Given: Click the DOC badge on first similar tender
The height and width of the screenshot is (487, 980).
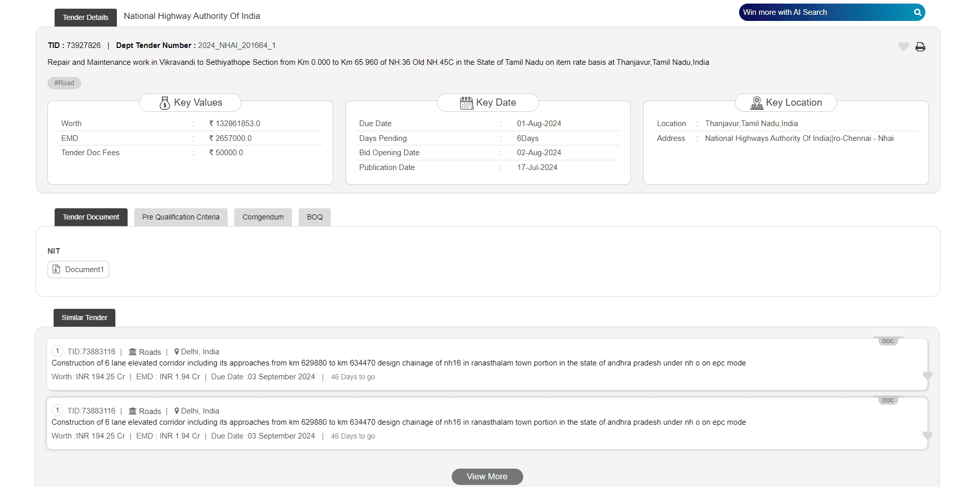Looking at the screenshot, I should [x=888, y=342].
